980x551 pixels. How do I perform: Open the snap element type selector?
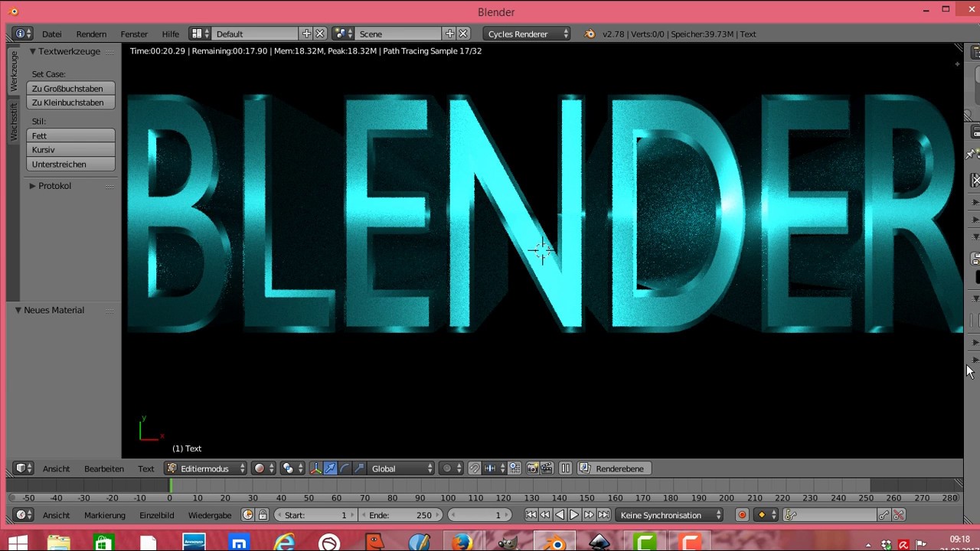(x=495, y=468)
